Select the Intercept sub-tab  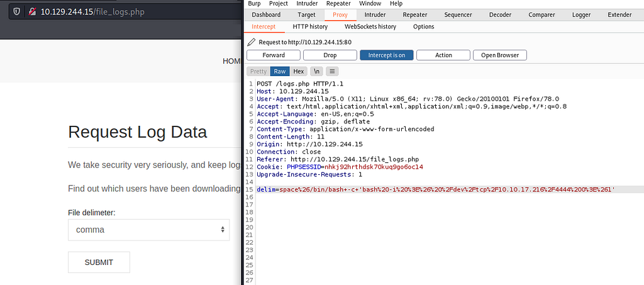pyautogui.click(x=264, y=26)
